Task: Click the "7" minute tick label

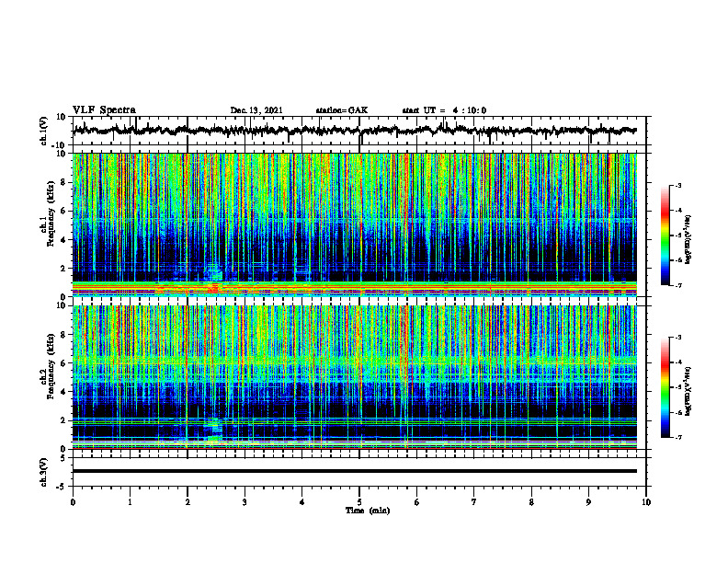Action: click(474, 502)
